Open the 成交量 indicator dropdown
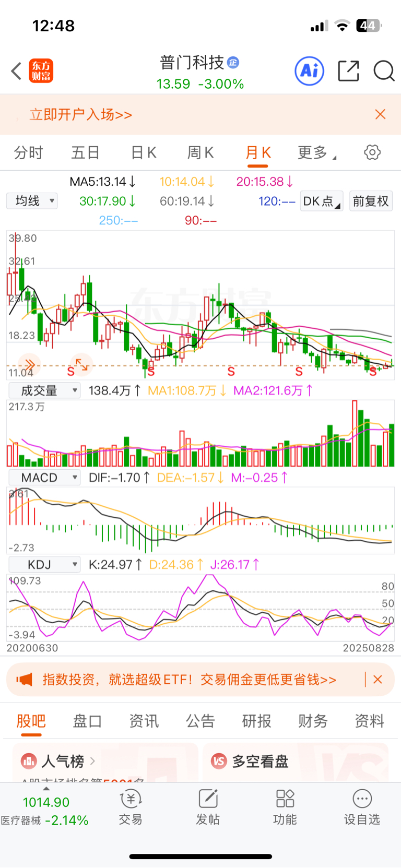Viewport: 401px width, 868px height. pos(44,390)
